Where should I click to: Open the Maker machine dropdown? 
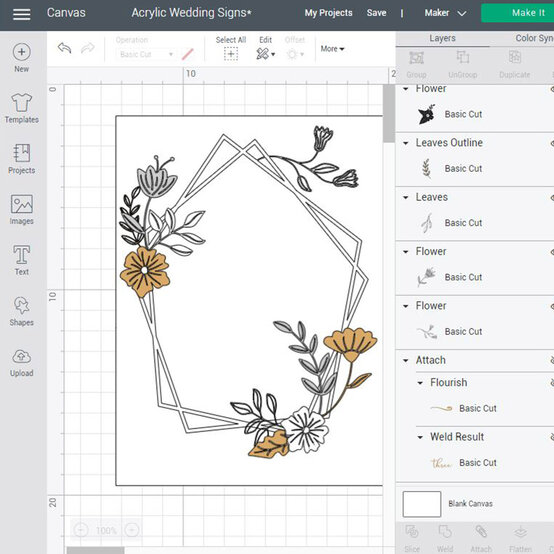(x=445, y=13)
